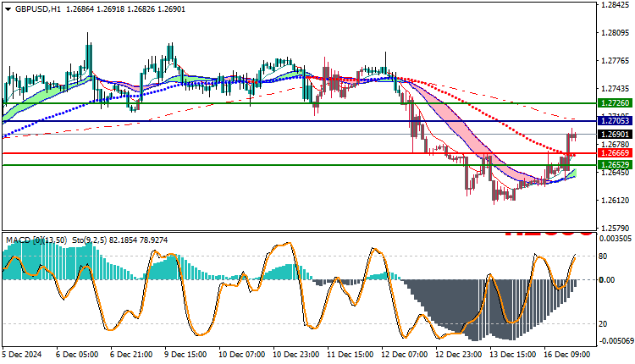Screen dimensions: 635x364
Task: Click the current price label 1.26901
Action: point(616,135)
